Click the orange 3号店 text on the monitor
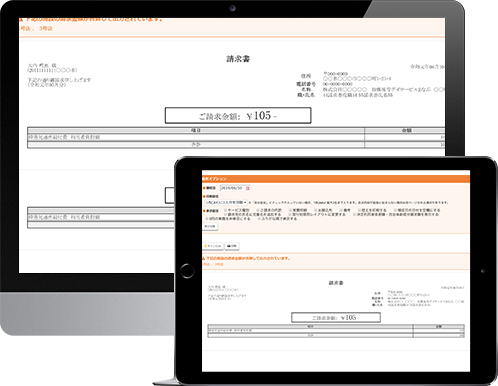 coord(46,29)
